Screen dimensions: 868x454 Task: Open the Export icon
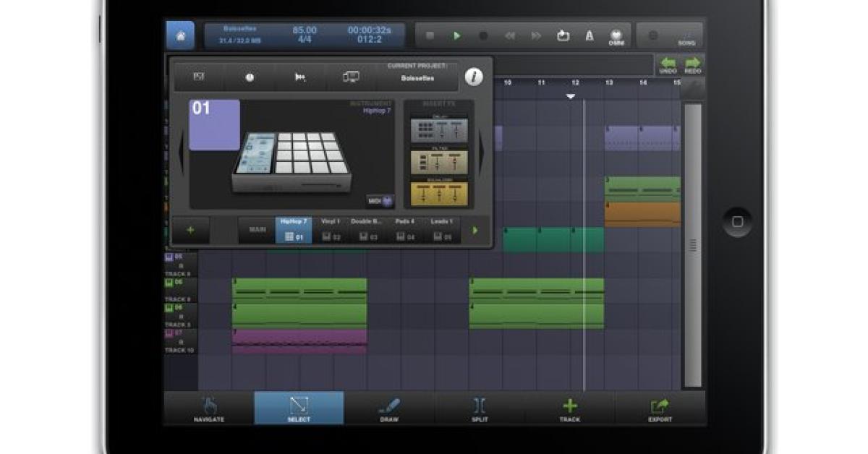tap(660, 408)
